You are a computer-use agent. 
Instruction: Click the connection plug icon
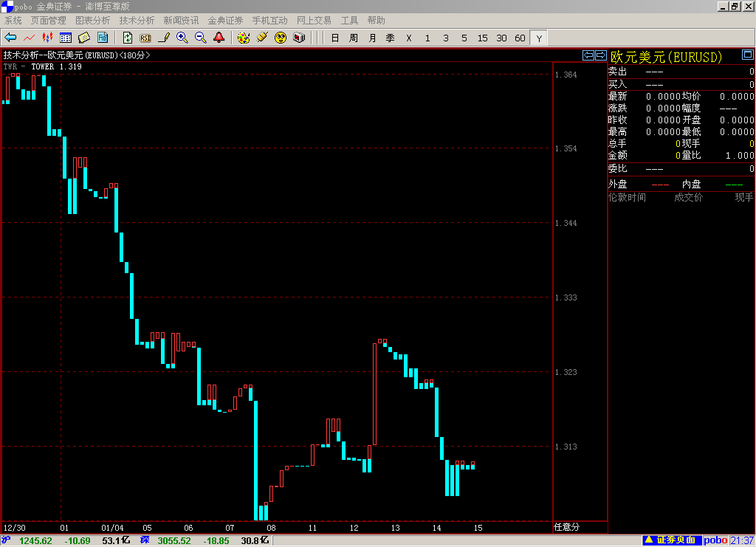(262, 38)
